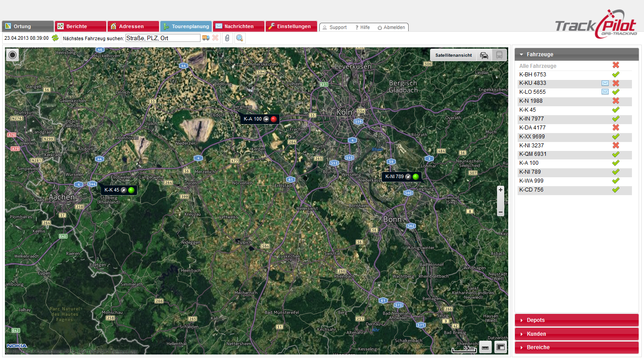Viewport: 644px width, 359px height.
Task: Select vehicle K-QM 6931 in the list
Action: [x=533, y=154]
